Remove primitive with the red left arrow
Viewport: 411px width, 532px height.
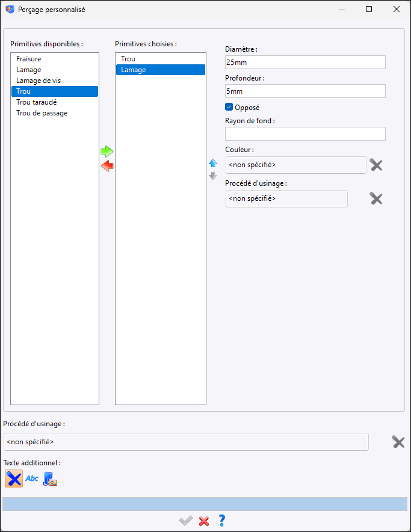tap(107, 166)
